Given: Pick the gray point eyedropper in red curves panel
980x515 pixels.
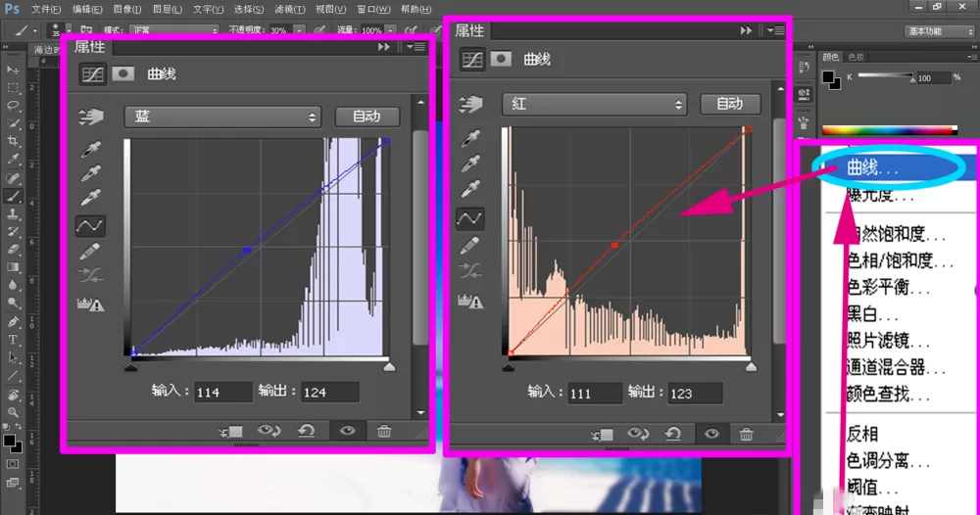Looking at the screenshot, I should pyautogui.click(x=470, y=163).
